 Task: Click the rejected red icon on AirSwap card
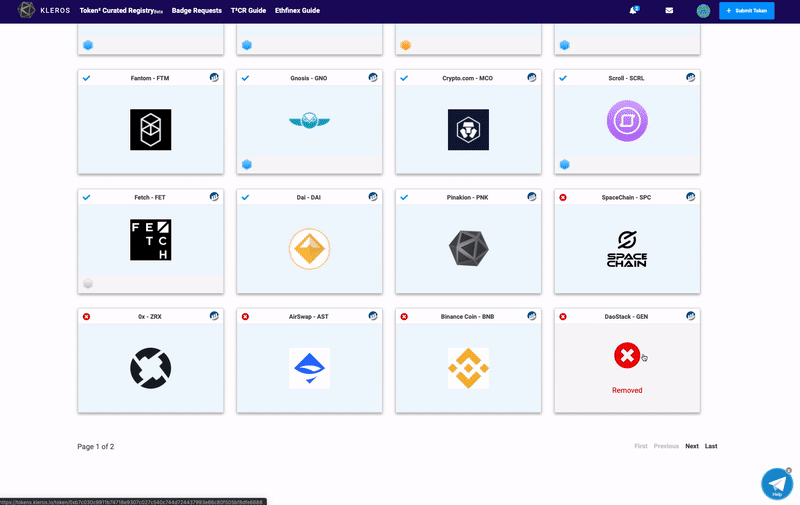(245, 317)
